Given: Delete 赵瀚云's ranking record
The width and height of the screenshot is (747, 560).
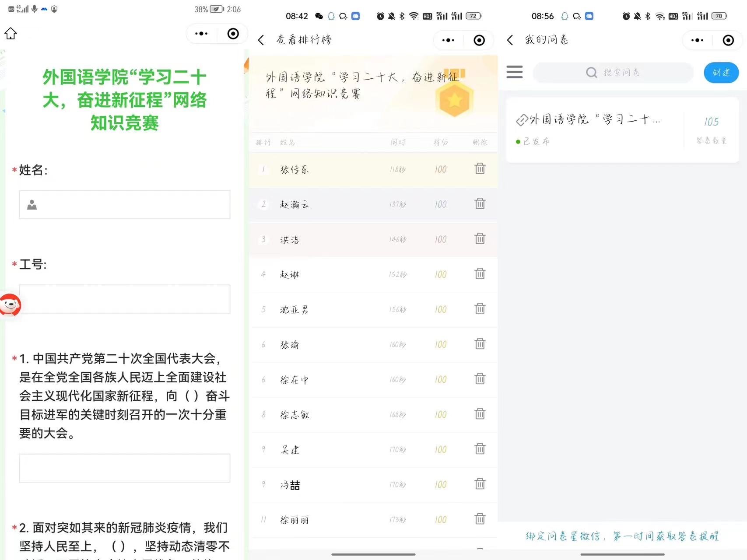Looking at the screenshot, I should [480, 204].
